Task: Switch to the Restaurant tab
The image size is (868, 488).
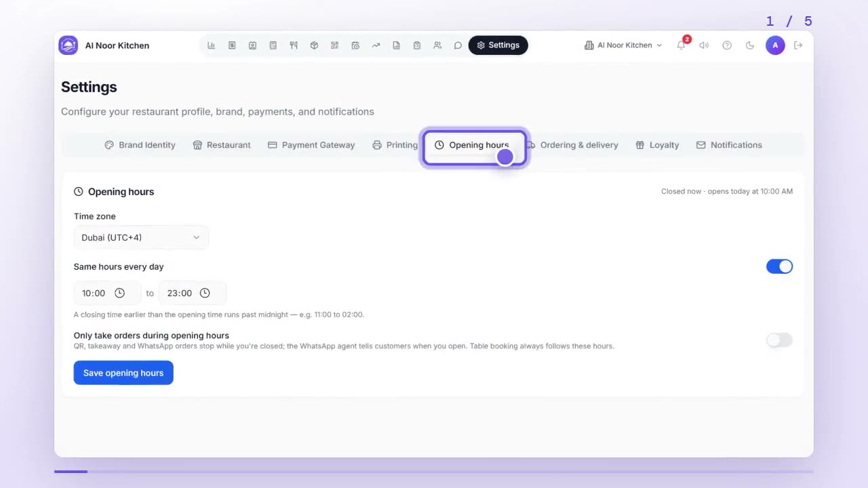Action: tap(222, 145)
